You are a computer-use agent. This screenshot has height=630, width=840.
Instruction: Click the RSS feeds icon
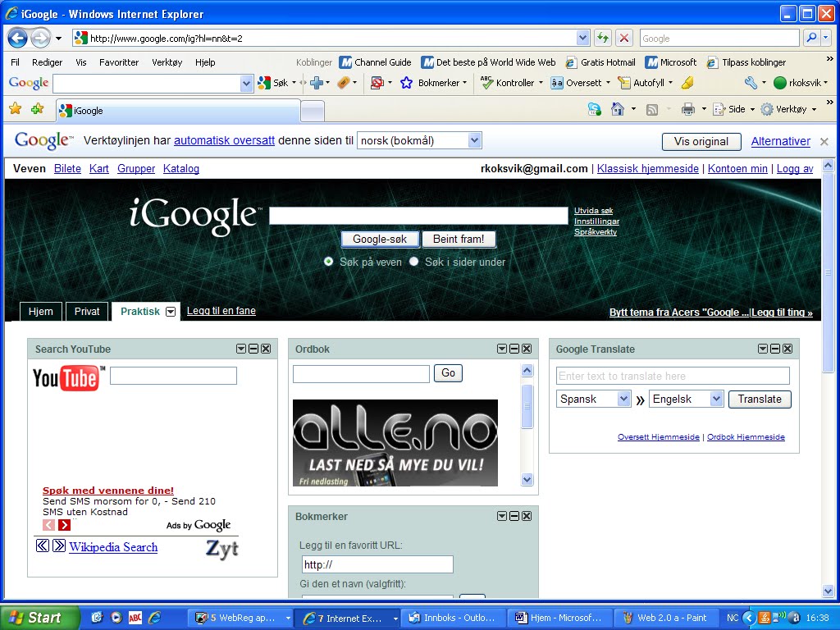(652, 110)
